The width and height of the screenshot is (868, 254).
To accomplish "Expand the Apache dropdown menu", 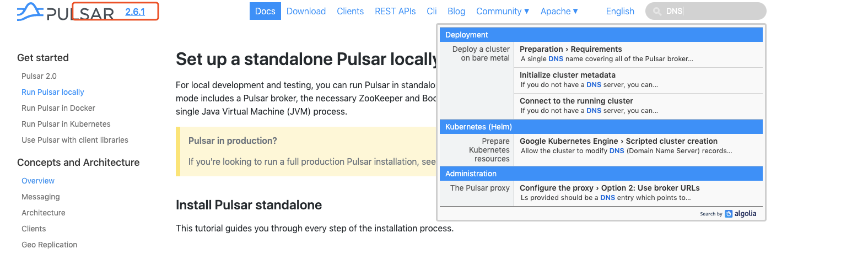I will coord(559,11).
